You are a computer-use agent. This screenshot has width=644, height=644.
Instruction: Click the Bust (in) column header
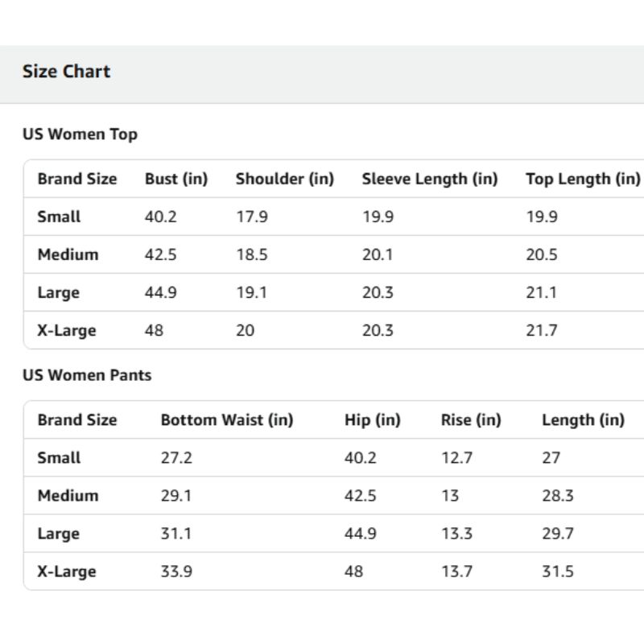(176, 179)
